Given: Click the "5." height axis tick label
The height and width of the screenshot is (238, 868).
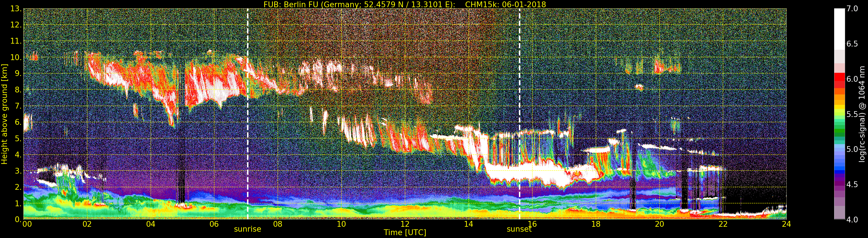Looking at the screenshot, I should point(18,138).
